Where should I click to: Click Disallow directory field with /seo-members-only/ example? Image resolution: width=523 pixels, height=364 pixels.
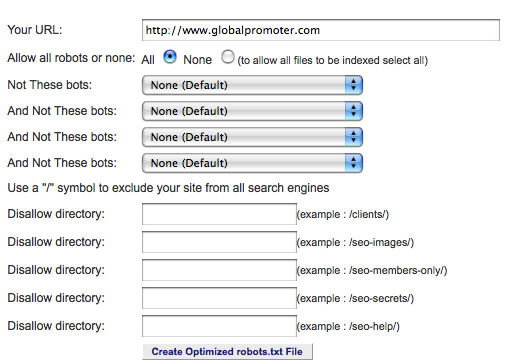pos(219,270)
